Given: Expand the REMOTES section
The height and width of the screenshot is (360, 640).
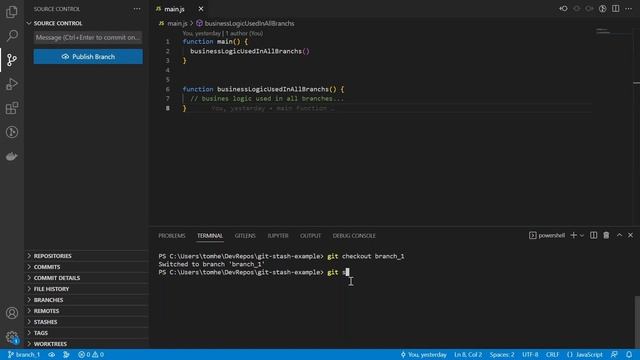Looking at the screenshot, I should click(87, 311).
